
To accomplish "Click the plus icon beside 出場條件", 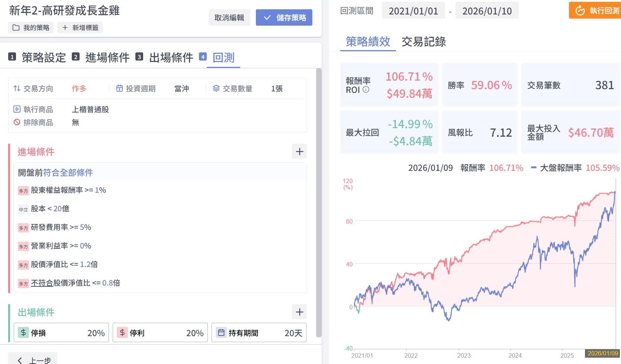I will tap(299, 312).
